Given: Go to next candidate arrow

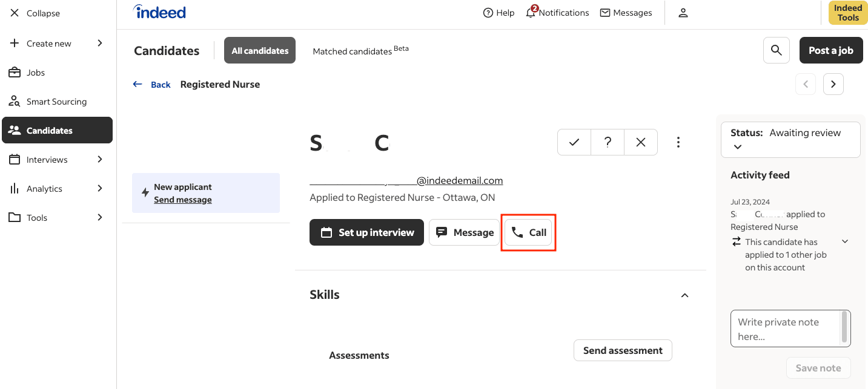Looking at the screenshot, I should pos(833,85).
